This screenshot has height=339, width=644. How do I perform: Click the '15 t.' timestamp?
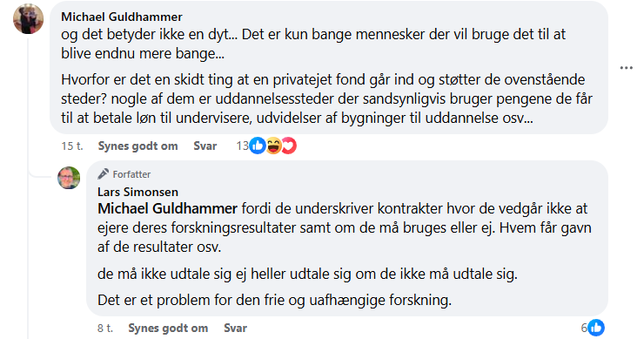[x=72, y=146]
